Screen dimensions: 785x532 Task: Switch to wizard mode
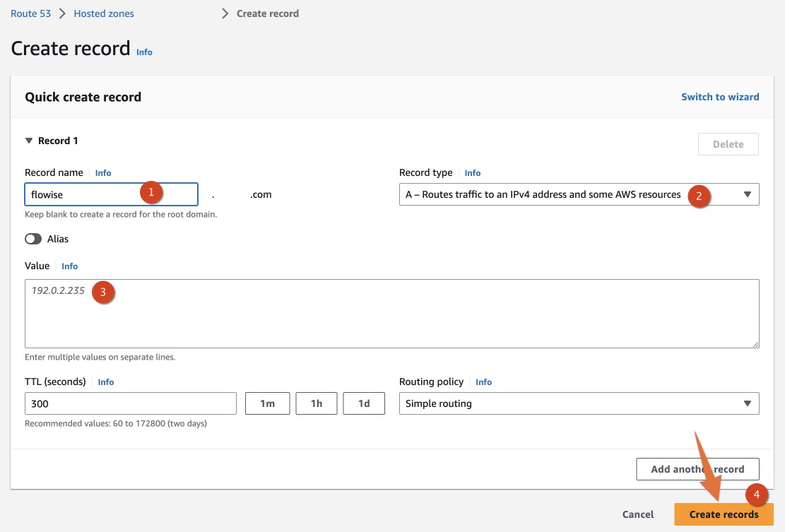click(x=720, y=97)
